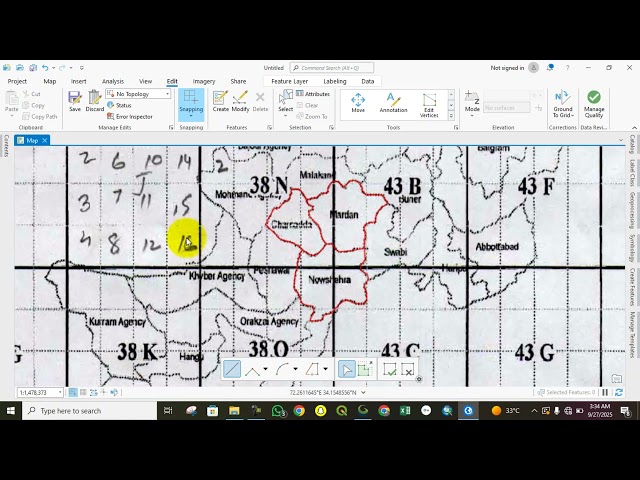Select the Arc Segment tool
The image size is (640, 480).
tap(282, 369)
